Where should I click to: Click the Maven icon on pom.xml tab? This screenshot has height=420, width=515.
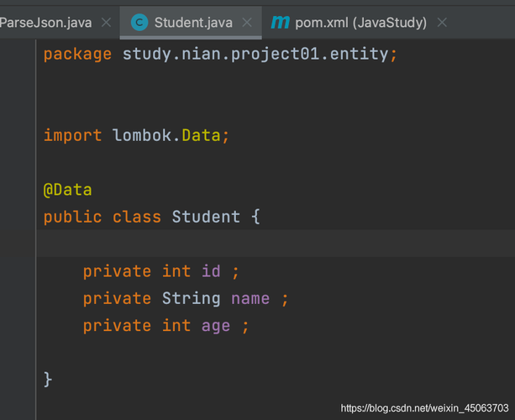tap(280, 23)
